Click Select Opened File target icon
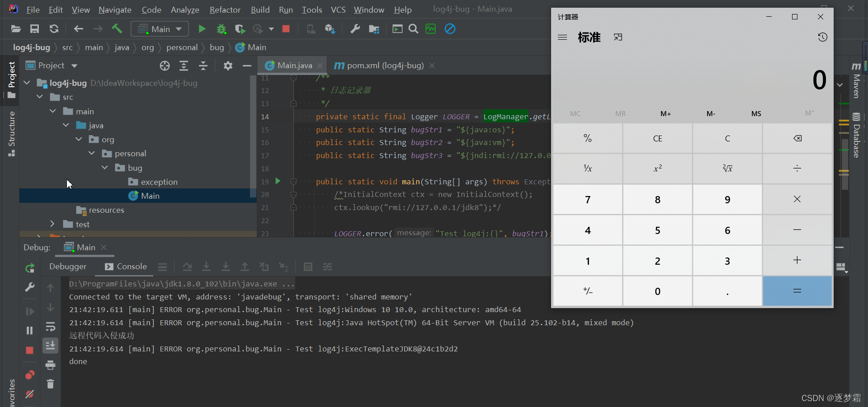The image size is (868, 407). 165,66
